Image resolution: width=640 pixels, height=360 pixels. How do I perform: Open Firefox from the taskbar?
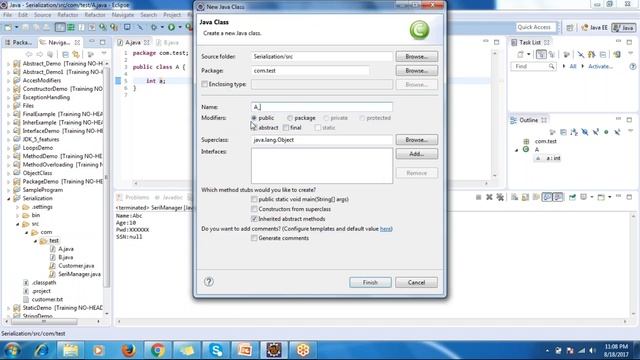129,350
